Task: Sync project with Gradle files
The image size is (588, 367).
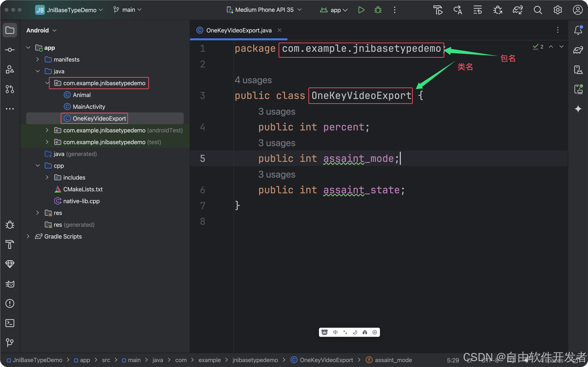Action: click(x=518, y=10)
